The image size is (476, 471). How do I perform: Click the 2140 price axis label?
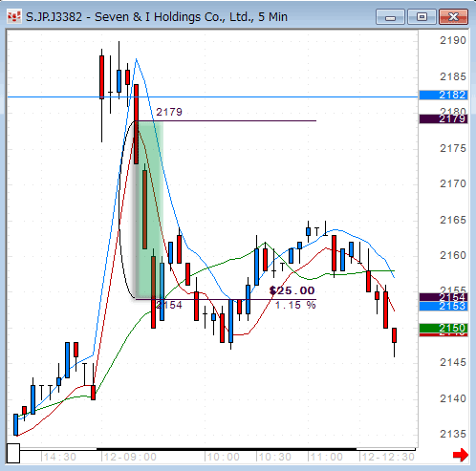(453, 398)
